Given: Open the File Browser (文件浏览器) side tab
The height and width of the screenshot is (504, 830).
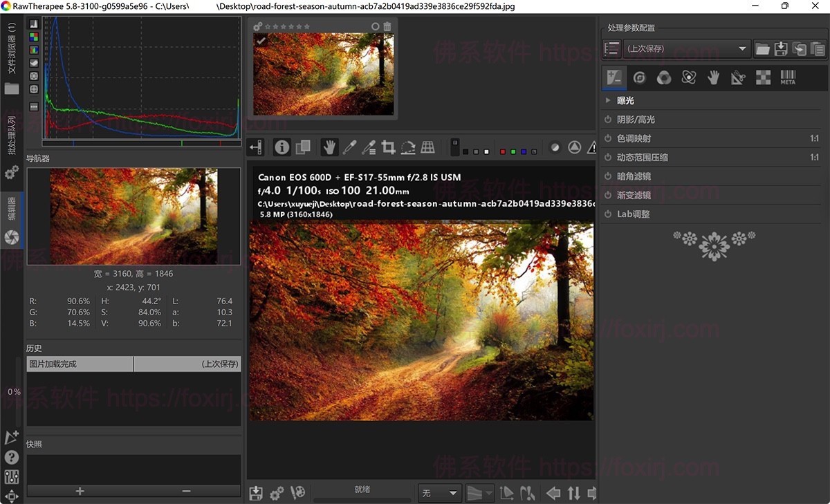Looking at the screenshot, I should [x=11, y=47].
